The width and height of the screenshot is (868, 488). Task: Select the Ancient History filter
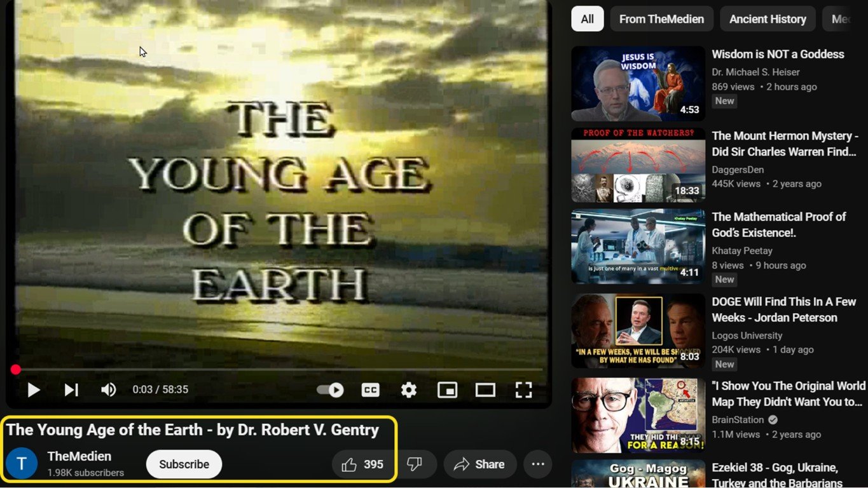point(768,18)
